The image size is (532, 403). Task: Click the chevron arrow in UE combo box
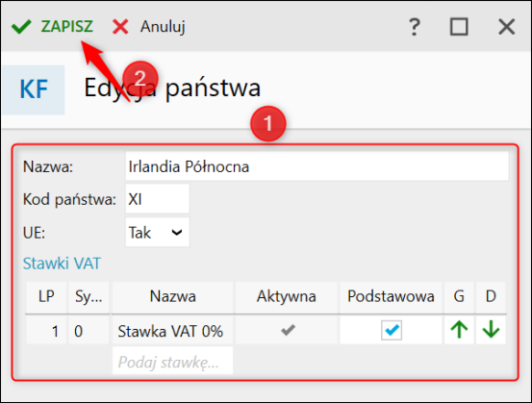point(177,233)
